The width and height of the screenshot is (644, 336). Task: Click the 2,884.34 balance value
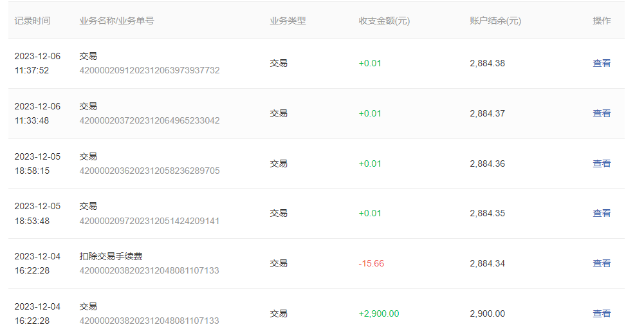coord(488,263)
